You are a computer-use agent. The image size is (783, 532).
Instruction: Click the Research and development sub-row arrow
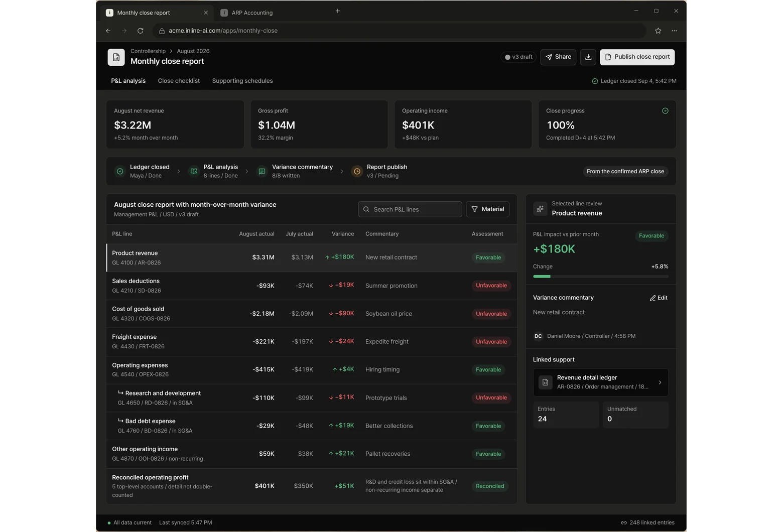pos(120,393)
